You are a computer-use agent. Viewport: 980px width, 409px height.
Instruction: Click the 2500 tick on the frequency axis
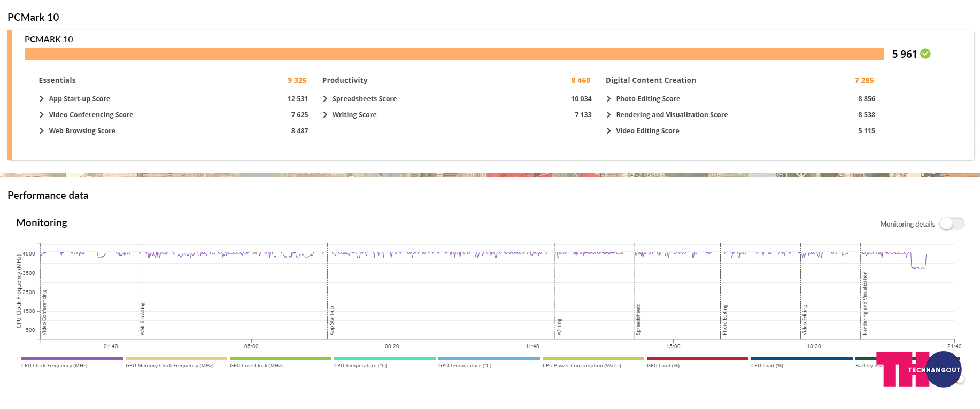[29, 292]
